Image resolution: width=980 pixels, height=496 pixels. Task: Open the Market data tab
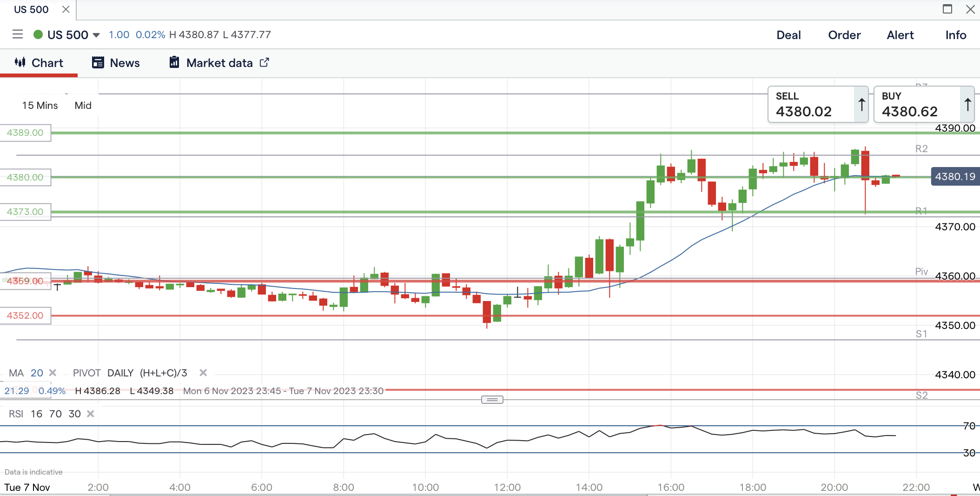click(219, 63)
